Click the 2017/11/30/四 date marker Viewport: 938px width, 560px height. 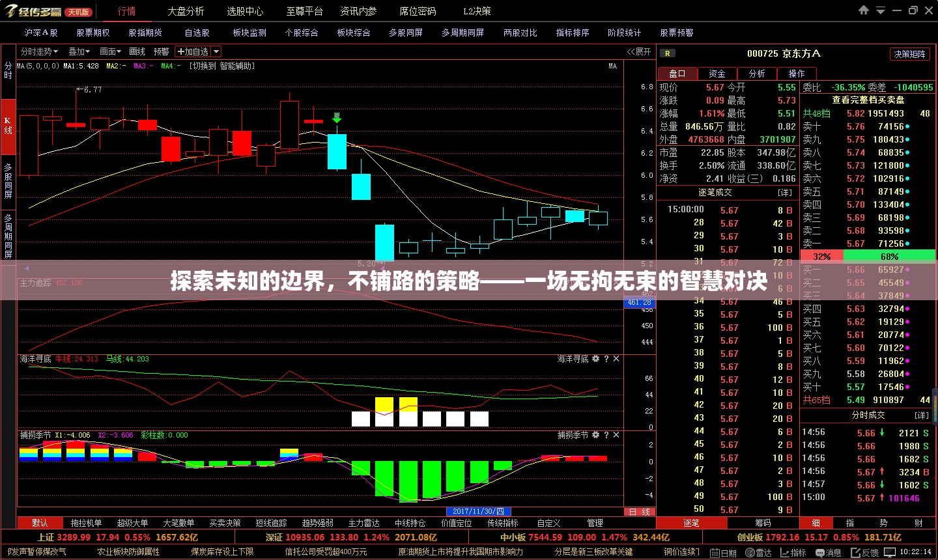479,512
